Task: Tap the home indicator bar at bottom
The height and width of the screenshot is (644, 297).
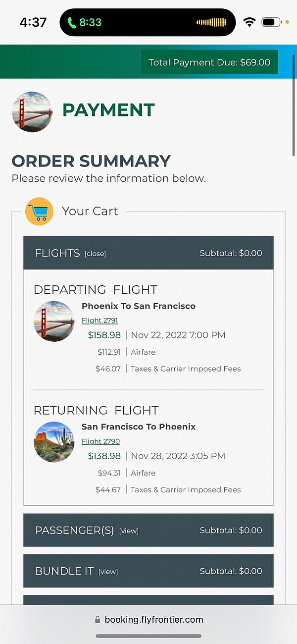Action: [x=148, y=636]
